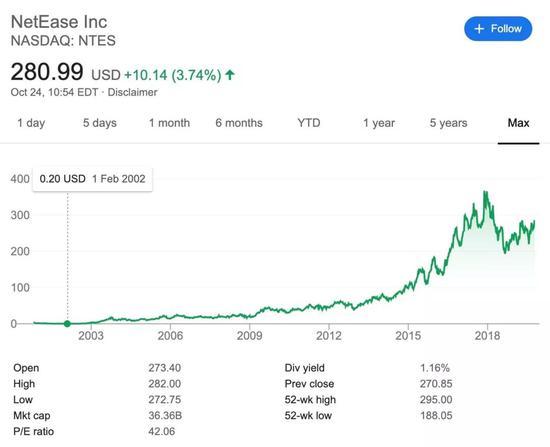Viewport: 550px width, 447px height.
Task: Click the green up arrow beside 3.74%
Action: pos(230,74)
